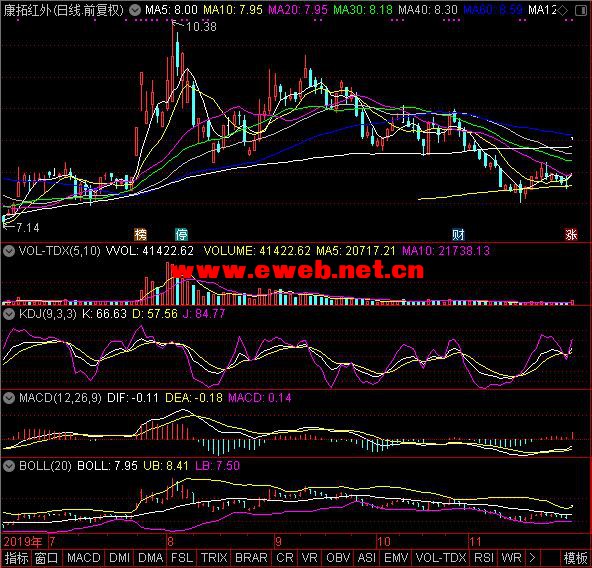
Task: Click the 涨 marker icon on chart
Action: 571,235
